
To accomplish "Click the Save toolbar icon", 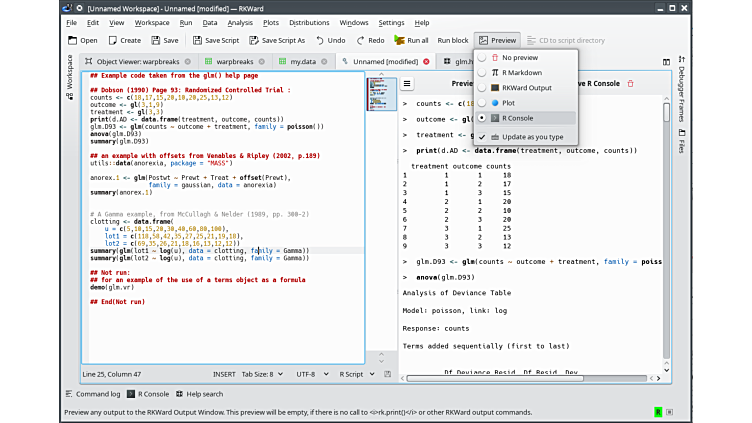I will click(x=164, y=40).
